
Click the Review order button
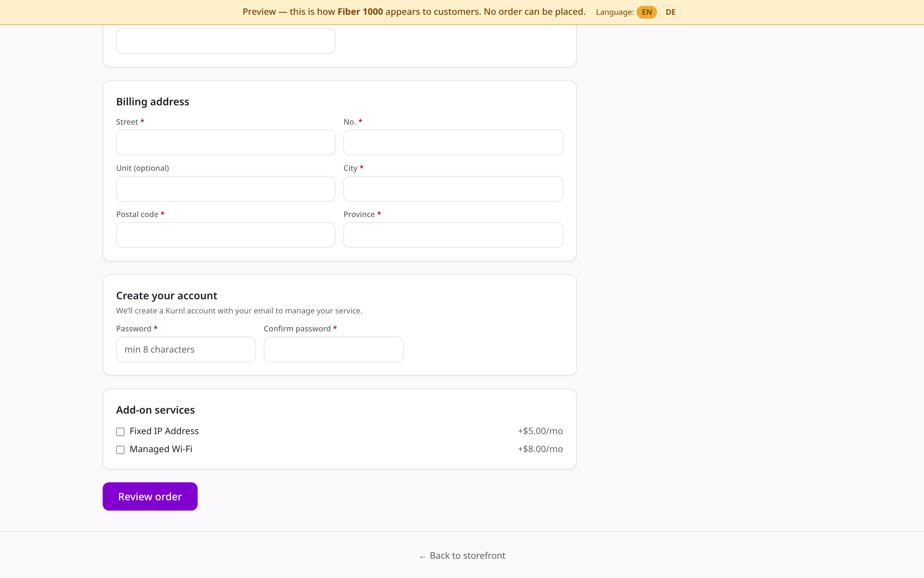point(150,496)
